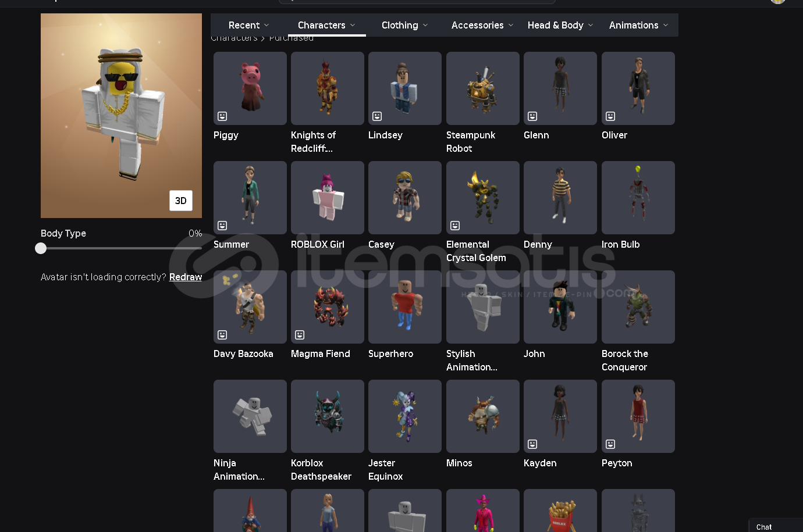This screenshot has width=803, height=532.
Task: Select the Korblox Deathspeaker thumbnail
Action: pos(328,416)
